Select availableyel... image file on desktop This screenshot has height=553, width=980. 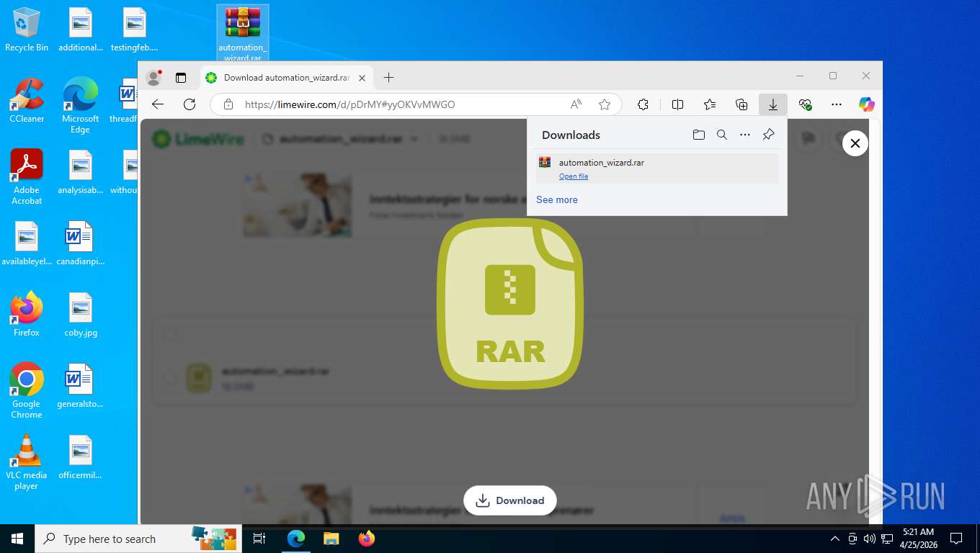point(27,243)
